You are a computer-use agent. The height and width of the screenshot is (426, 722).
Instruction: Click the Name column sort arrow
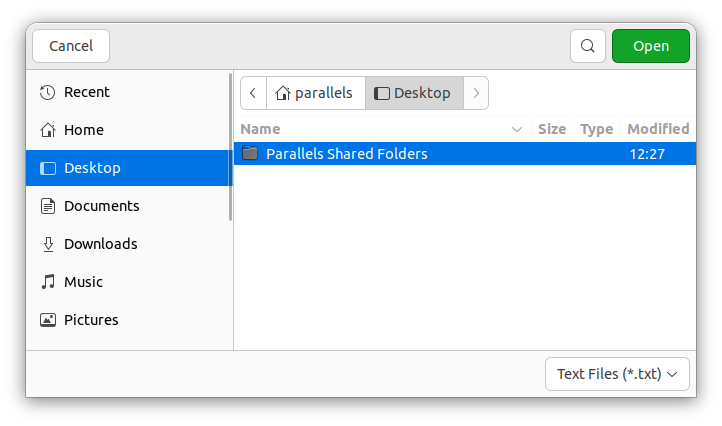click(x=517, y=129)
